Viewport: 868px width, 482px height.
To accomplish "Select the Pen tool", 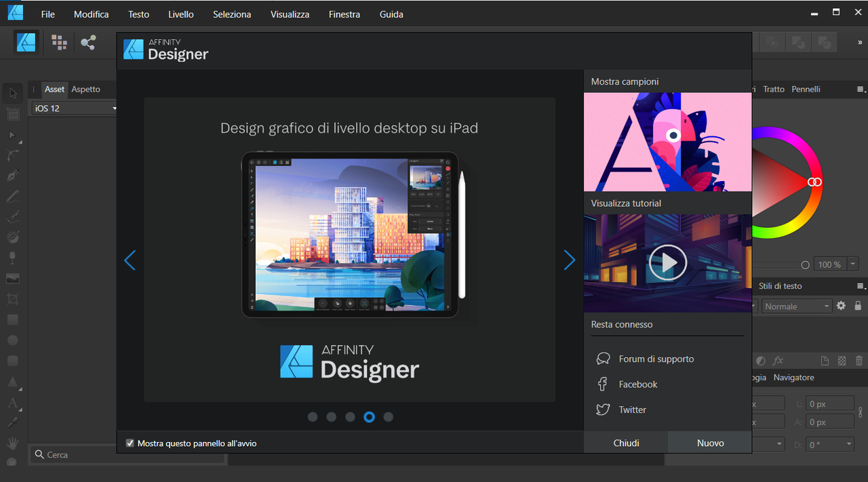I will [x=13, y=176].
